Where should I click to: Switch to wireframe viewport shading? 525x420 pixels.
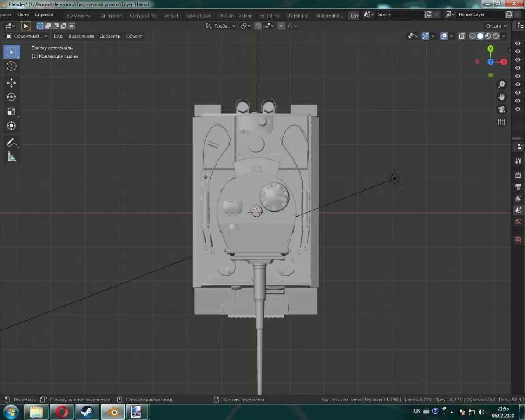pos(472,36)
